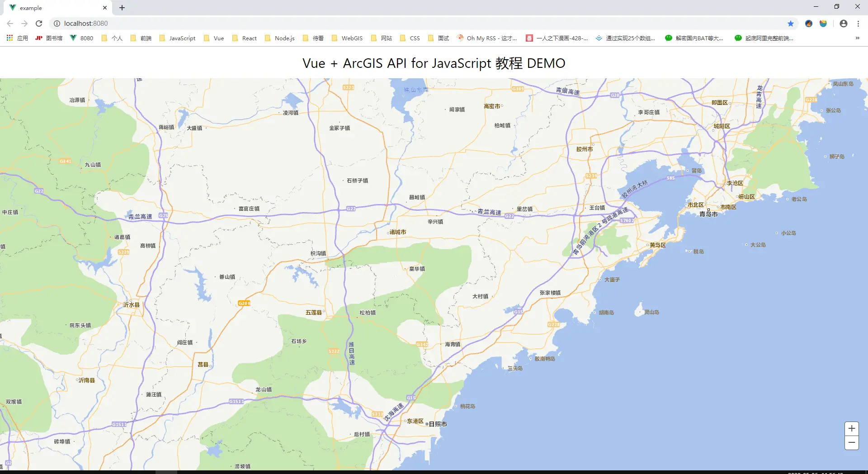Click the 张家楼镇 map label

(550, 293)
